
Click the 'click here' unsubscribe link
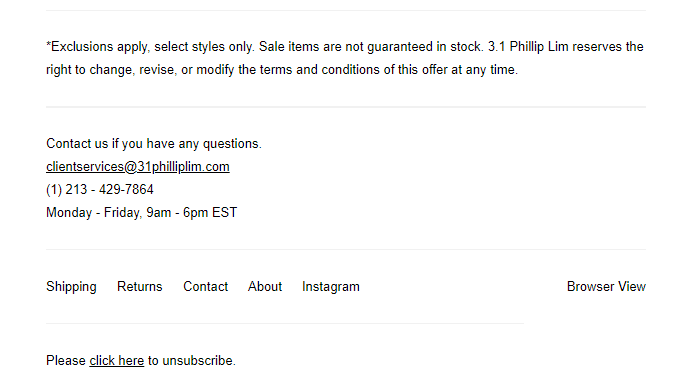coord(116,361)
